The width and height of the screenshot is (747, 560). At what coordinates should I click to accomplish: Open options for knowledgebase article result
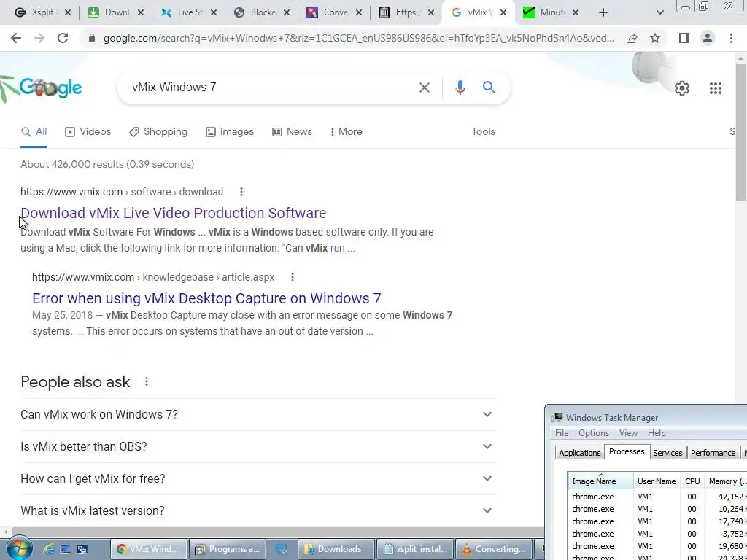(292, 277)
